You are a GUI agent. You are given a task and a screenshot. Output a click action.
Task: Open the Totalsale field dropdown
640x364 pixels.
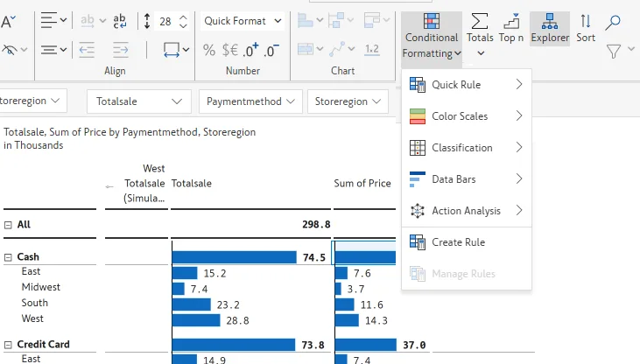coord(139,101)
